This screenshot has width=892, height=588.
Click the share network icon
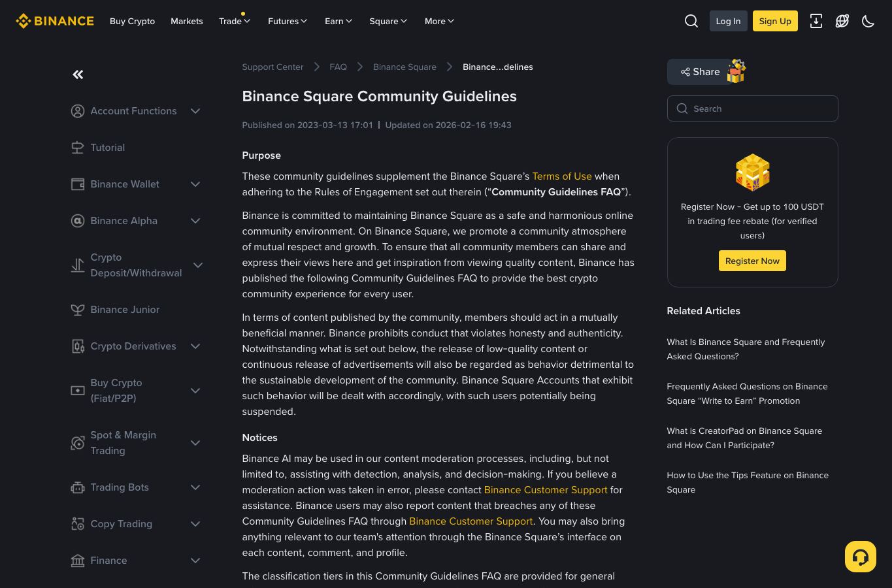686,72
